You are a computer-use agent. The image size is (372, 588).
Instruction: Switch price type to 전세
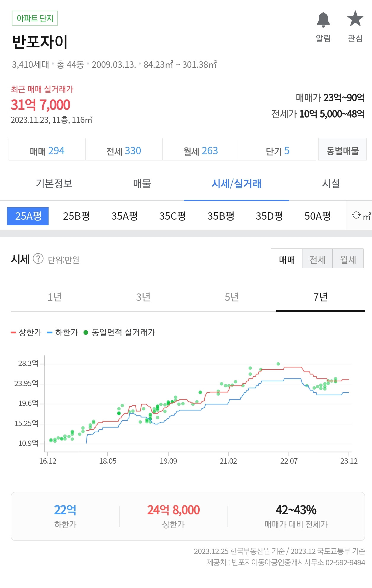[x=318, y=258]
